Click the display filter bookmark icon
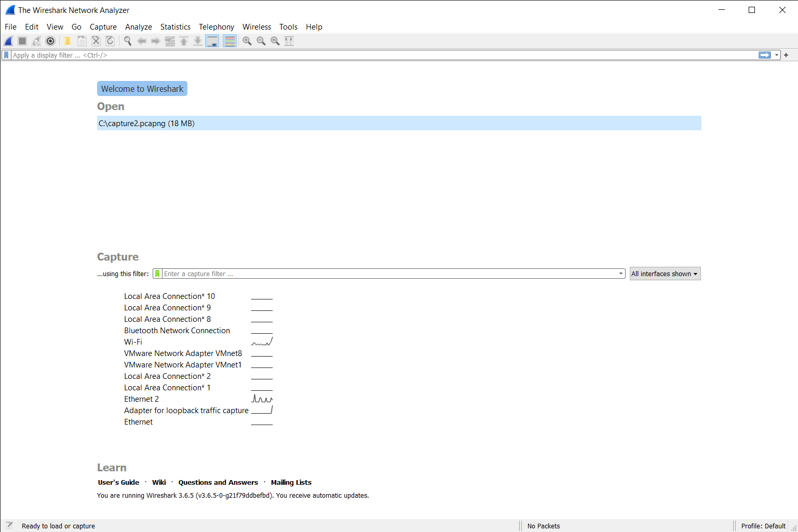 [x=6, y=55]
